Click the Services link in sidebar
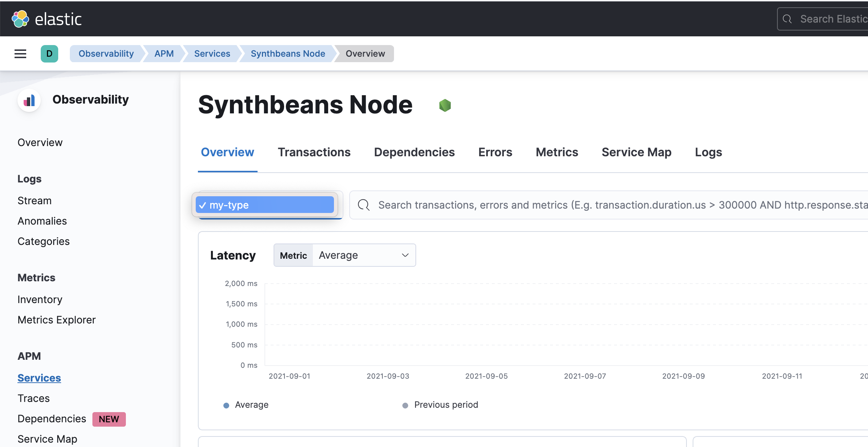The width and height of the screenshot is (868, 447). pos(39,378)
